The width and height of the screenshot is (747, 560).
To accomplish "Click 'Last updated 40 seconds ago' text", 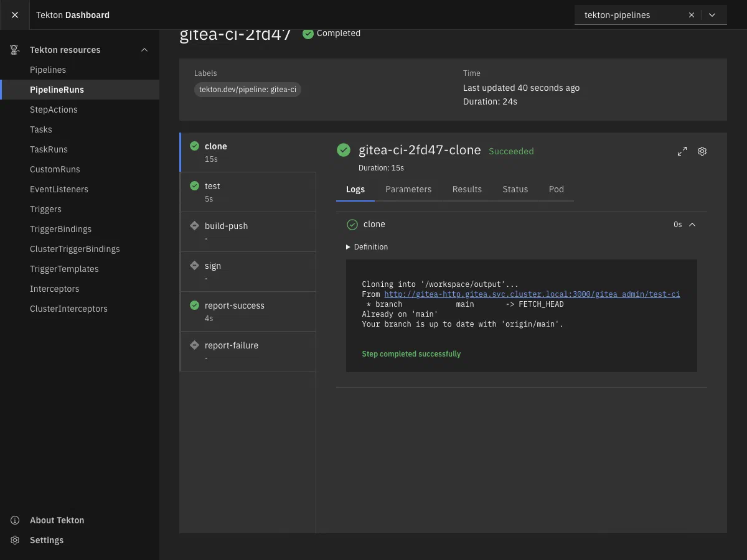I will click(521, 88).
